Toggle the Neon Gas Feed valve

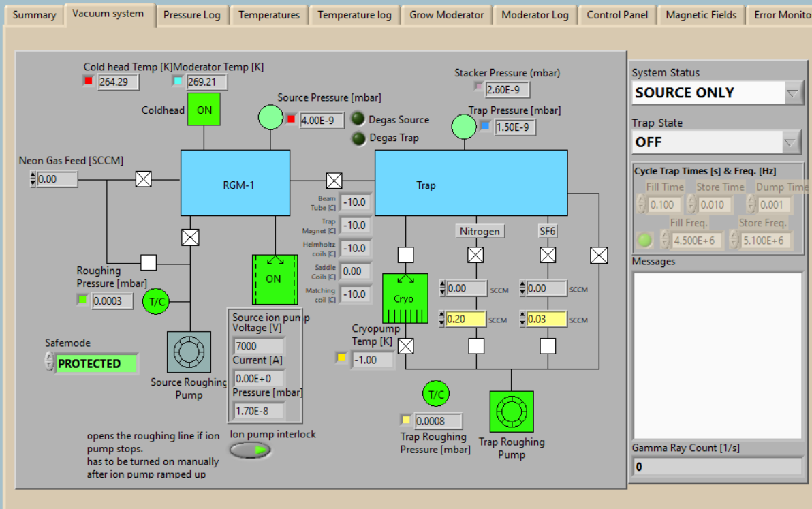tap(144, 179)
